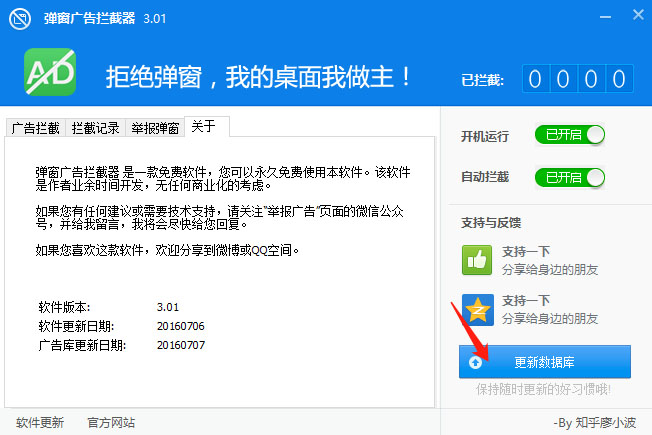Toggle the 开机运行 startup switch

(x=570, y=135)
